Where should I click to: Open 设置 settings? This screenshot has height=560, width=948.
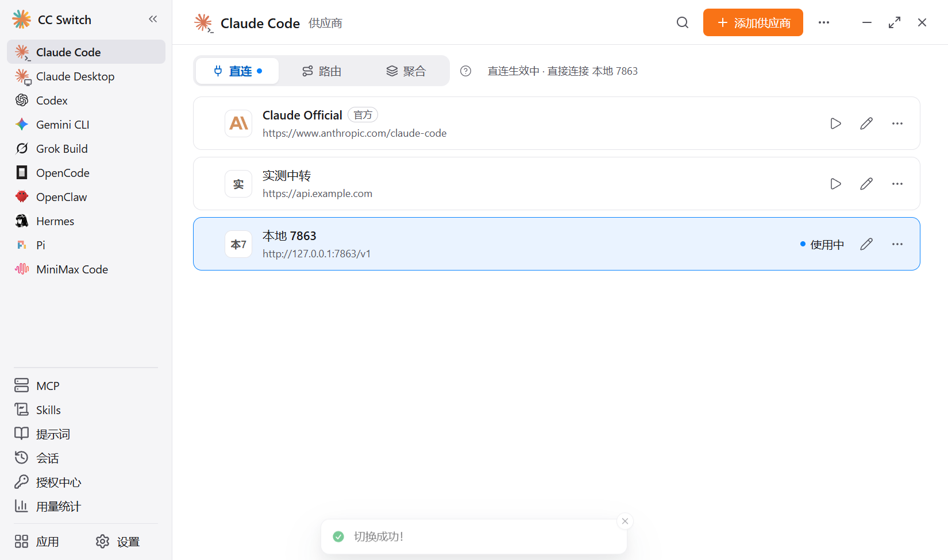[x=118, y=542]
